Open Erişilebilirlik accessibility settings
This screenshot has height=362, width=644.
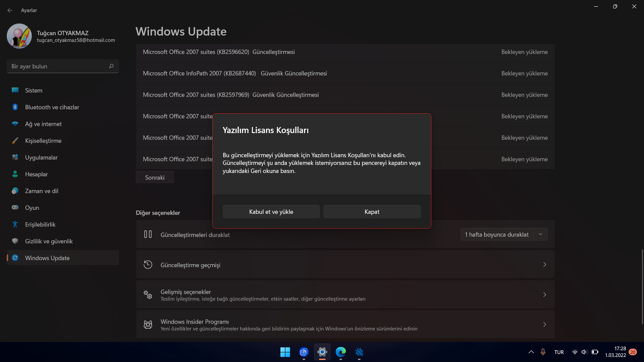40,225
